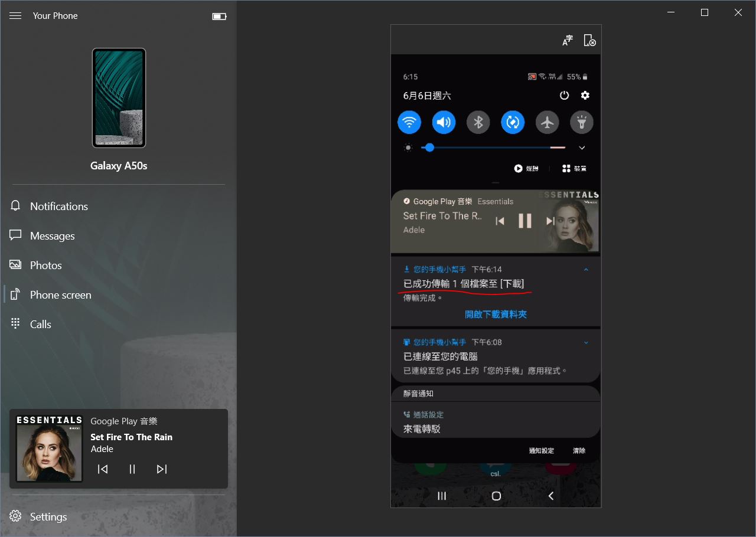Tap the phone's home navigation button

[x=496, y=496]
